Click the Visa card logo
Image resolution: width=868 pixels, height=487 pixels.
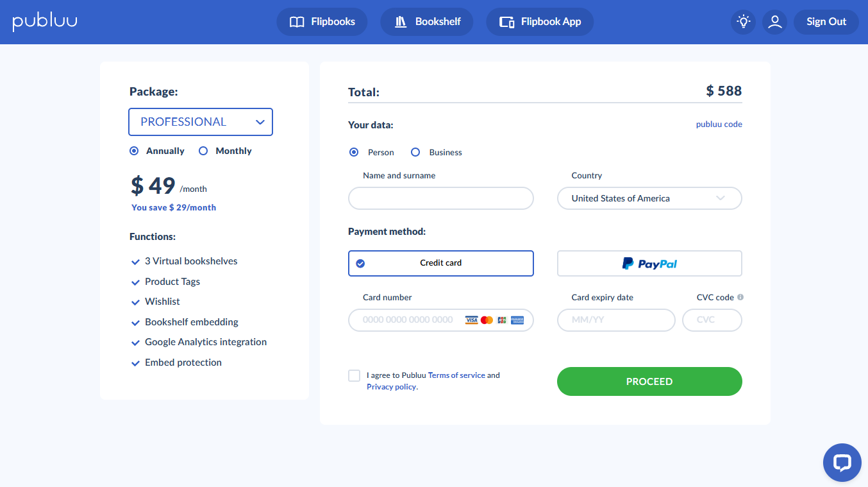(472, 320)
